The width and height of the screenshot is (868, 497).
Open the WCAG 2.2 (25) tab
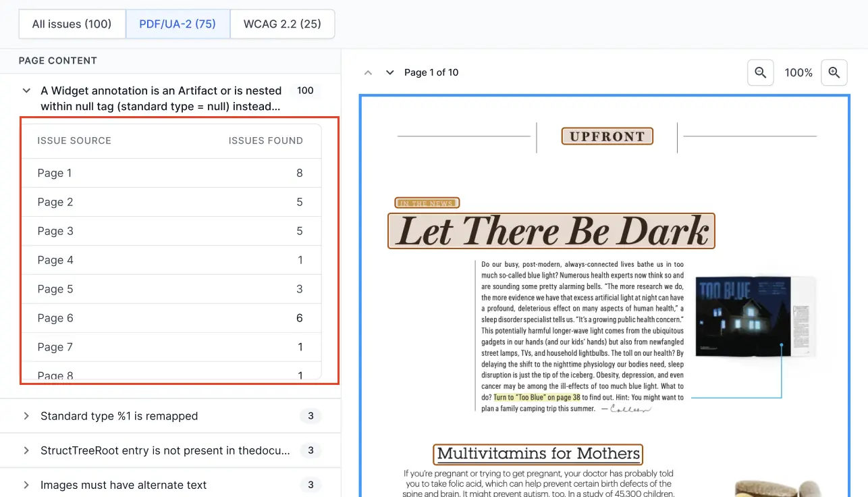click(x=282, y=24)
